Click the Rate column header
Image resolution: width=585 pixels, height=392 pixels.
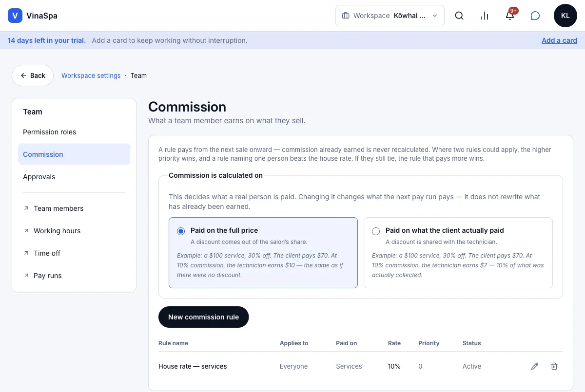coord(394,343)
